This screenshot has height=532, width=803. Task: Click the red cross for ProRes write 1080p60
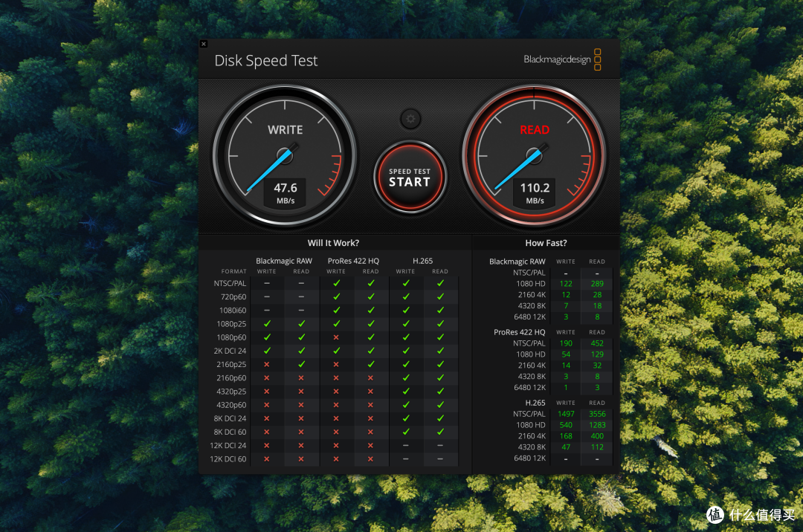(x=336, y=337)
